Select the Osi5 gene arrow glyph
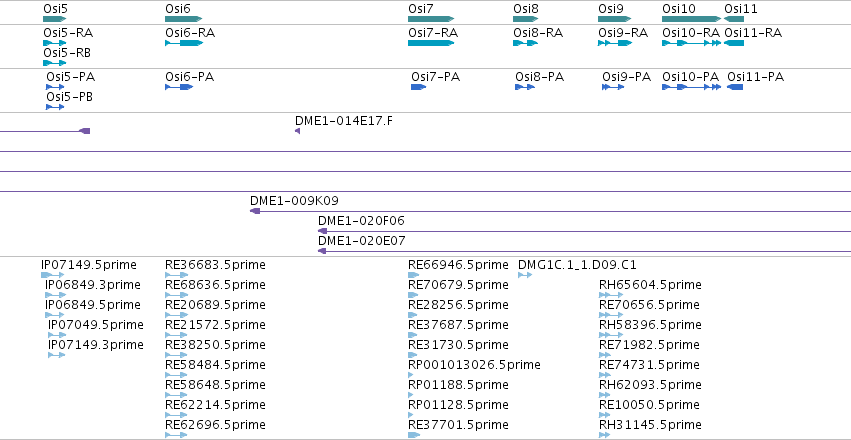This screenshot has height=440, width=851. tap(54, 19)
